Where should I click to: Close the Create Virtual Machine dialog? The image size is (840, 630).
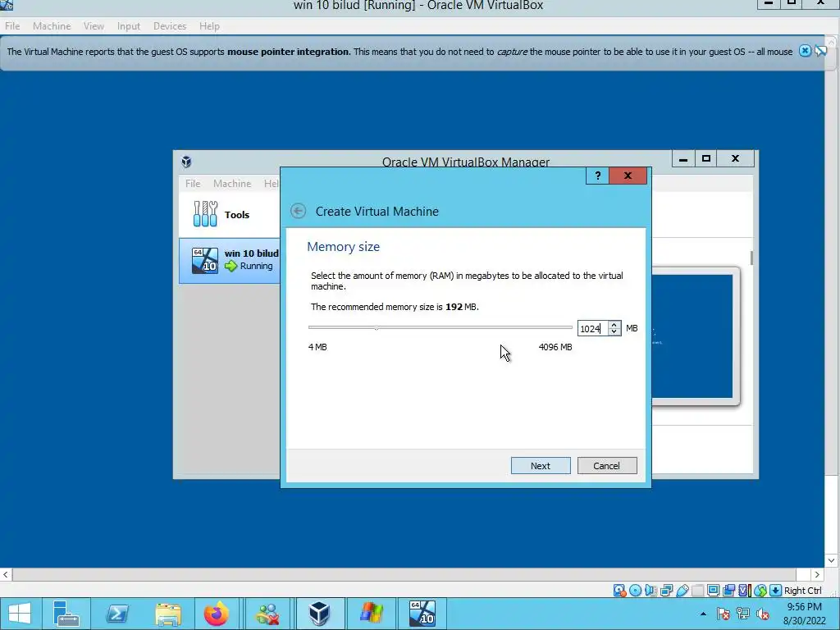tap(628, 176)
